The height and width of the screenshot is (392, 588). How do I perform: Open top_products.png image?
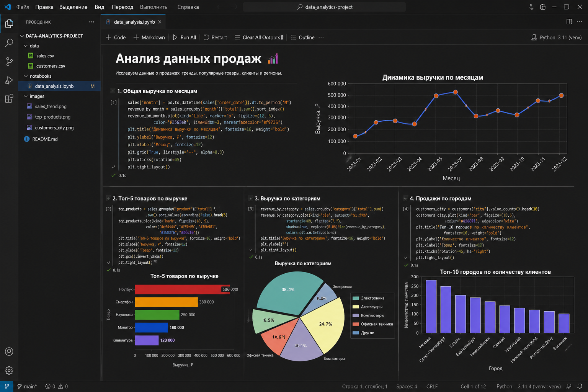[x=52, y=117]
